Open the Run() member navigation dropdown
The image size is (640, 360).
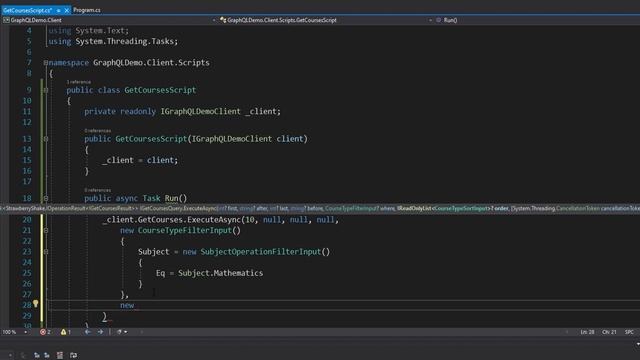click(x=537, y=20)
